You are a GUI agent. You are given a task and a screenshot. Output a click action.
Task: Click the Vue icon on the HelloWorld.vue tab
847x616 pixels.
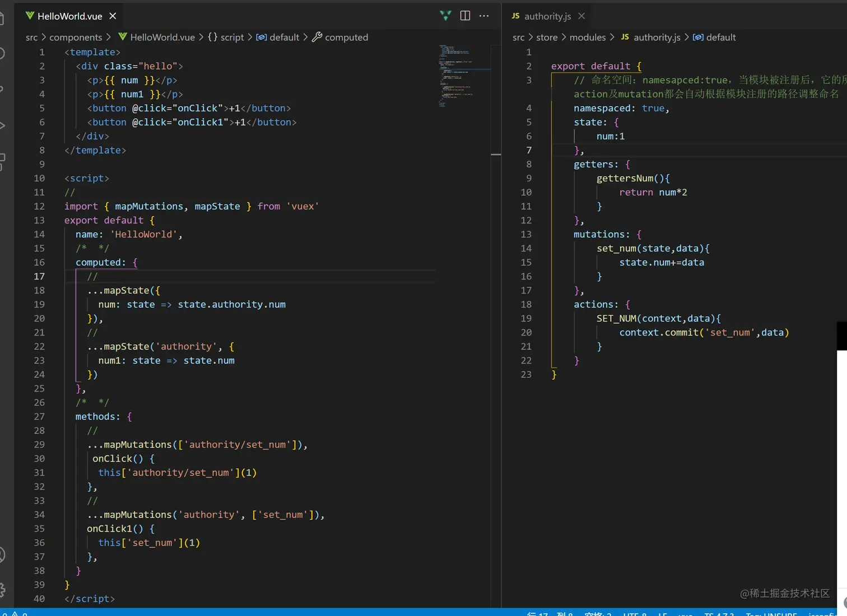point(30,16)
